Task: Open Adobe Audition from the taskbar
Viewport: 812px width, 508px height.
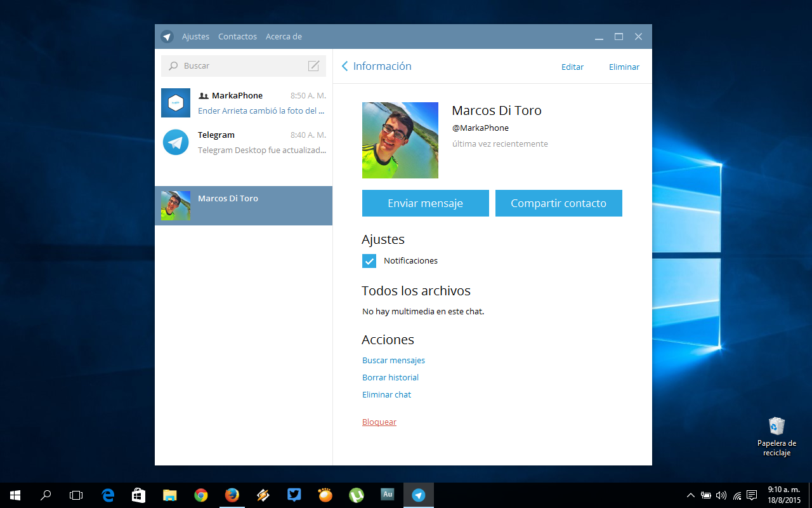Action: 388,495
